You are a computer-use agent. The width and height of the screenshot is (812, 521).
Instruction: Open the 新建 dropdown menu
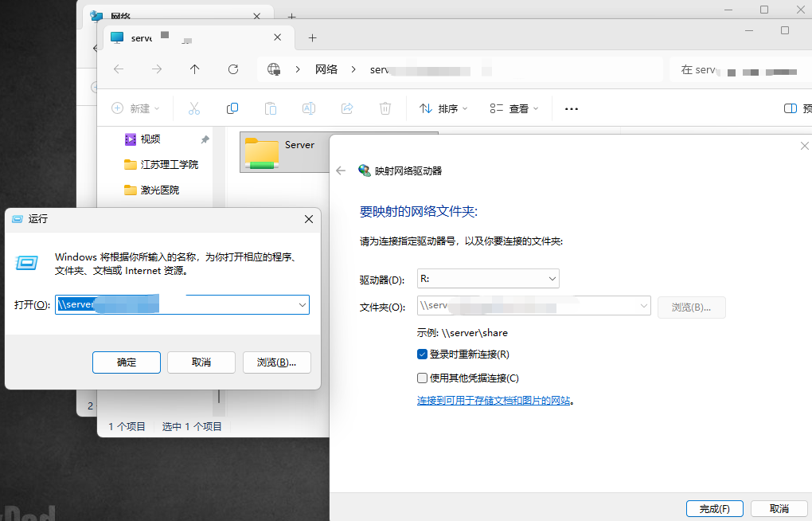135,108
